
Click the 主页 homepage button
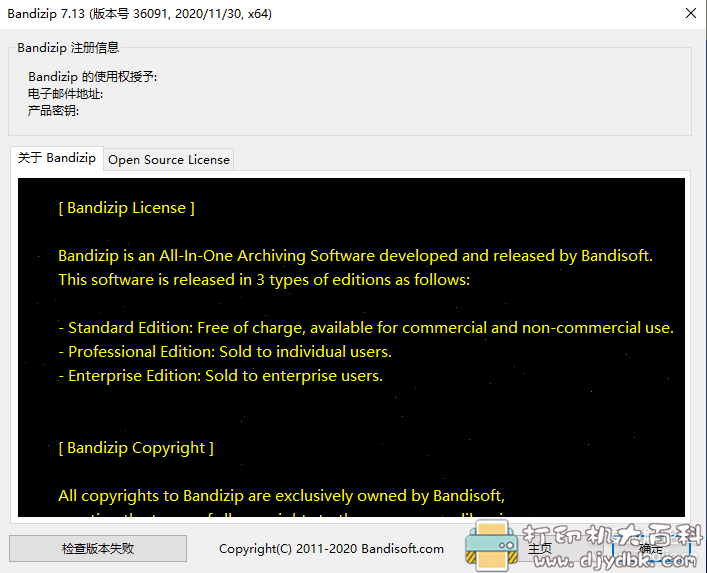tap(540, 548)
